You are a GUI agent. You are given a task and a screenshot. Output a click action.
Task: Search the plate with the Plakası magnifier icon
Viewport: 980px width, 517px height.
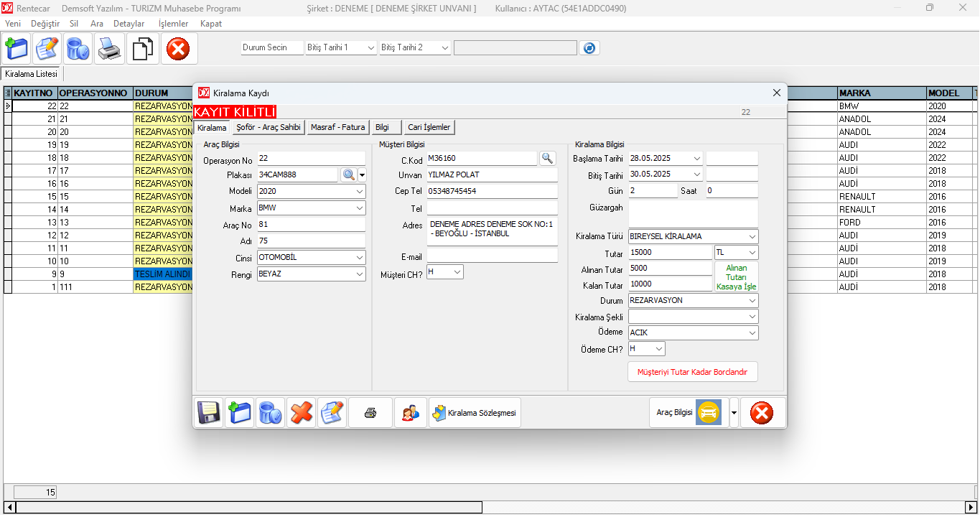(x=348, y=174)
